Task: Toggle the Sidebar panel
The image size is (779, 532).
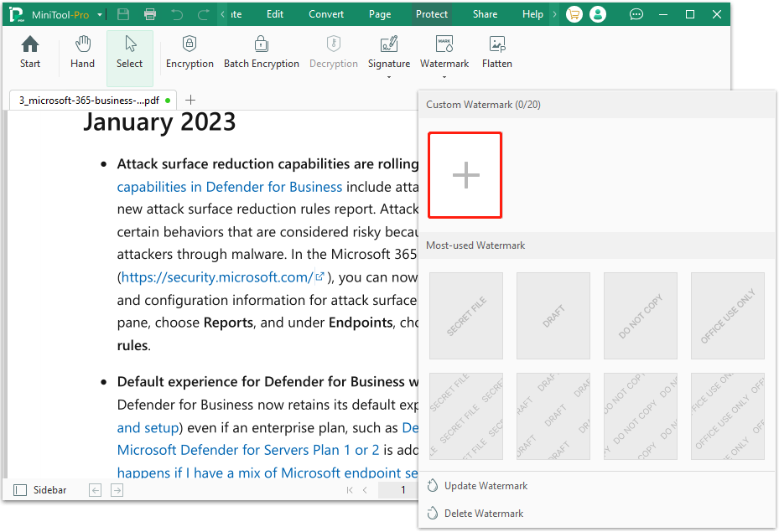Action: point(39,490)
